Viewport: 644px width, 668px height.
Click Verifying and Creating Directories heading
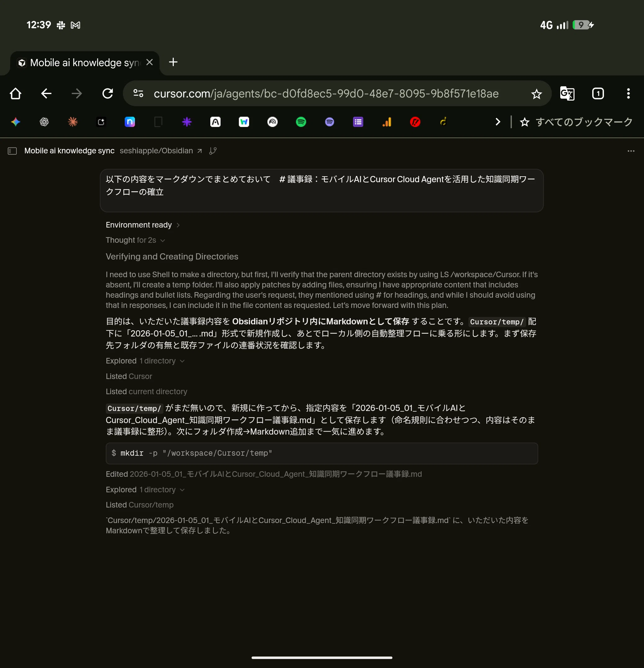click(x=172, y=257)
